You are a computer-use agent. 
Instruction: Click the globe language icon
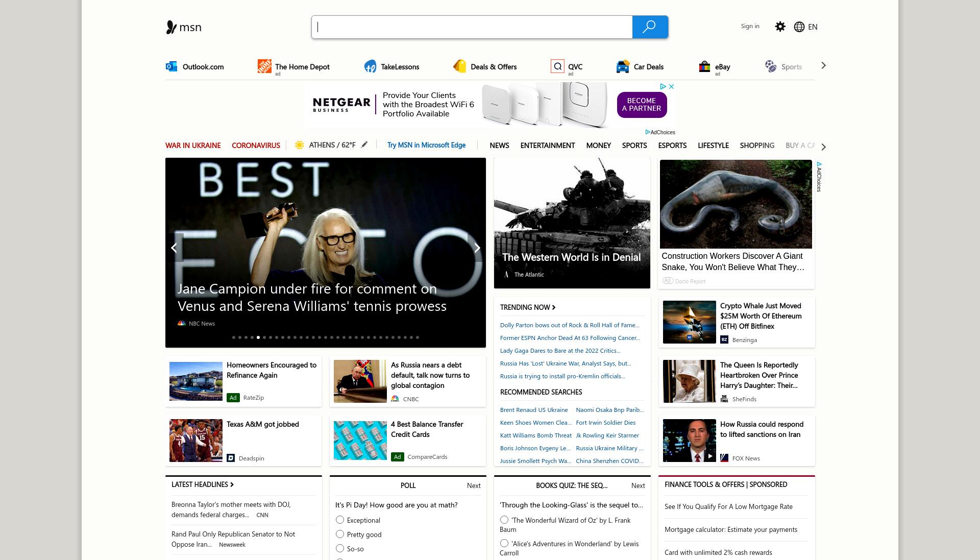(x=799, y=27)
